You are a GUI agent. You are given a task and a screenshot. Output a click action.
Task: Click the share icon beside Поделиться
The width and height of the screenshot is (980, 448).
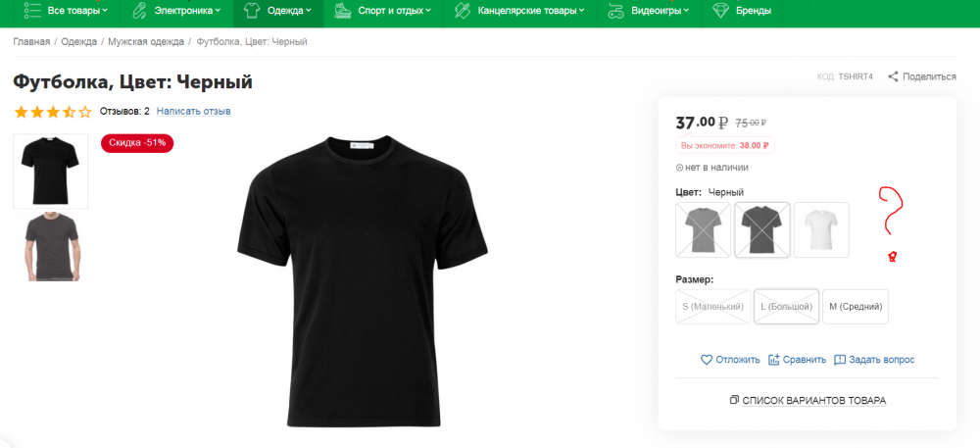(893, 76)
